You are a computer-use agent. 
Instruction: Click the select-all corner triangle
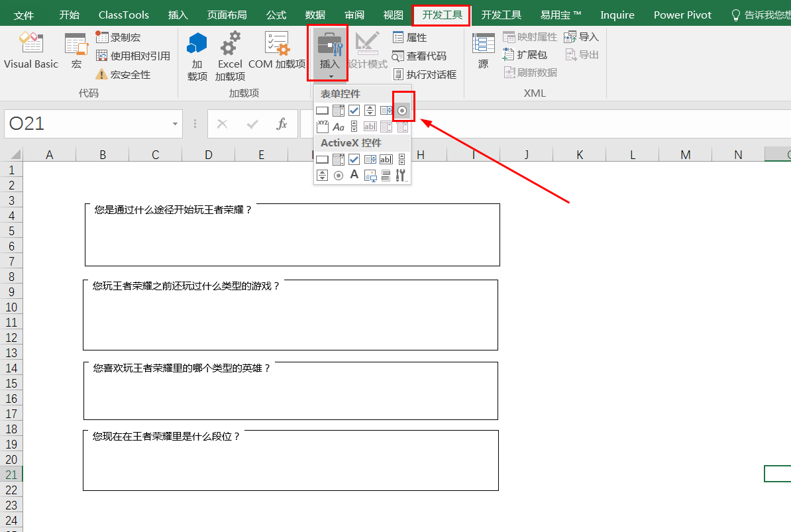16,154
